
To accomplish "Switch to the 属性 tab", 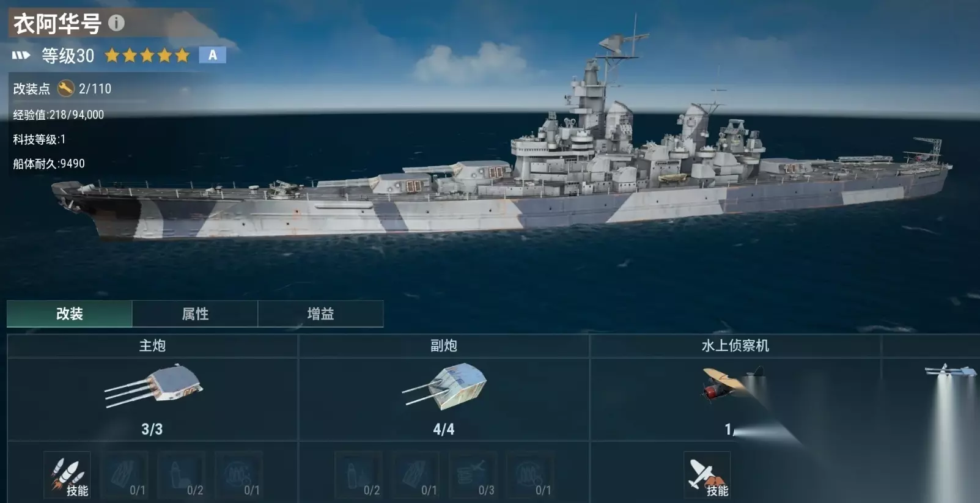I will pos(195,314).
